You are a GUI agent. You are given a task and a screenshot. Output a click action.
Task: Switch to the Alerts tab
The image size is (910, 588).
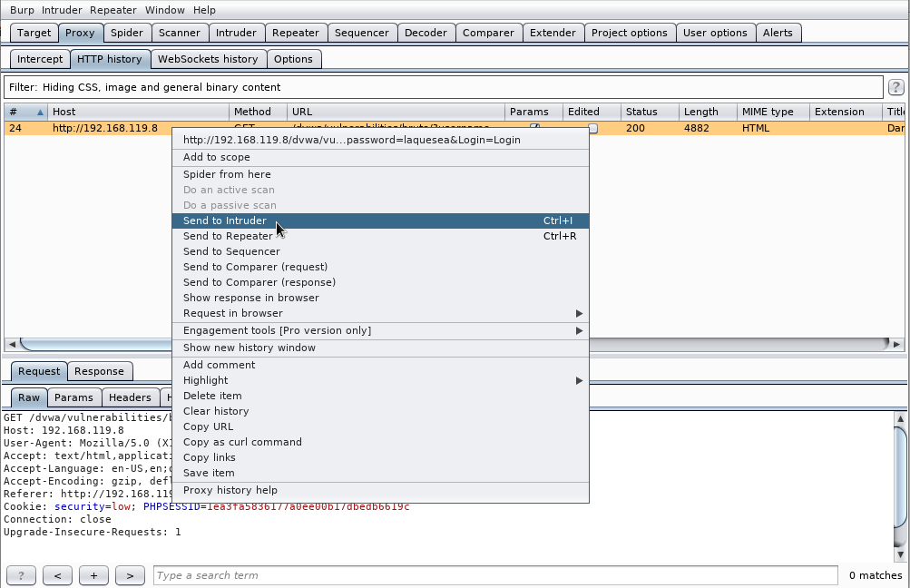(x=778, y=33)
